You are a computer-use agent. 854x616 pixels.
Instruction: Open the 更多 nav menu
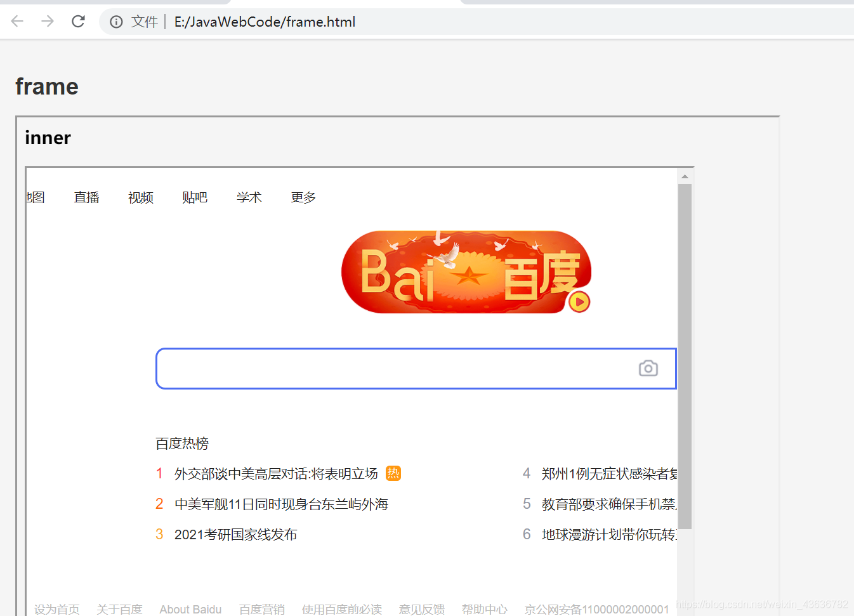[303, 197]
